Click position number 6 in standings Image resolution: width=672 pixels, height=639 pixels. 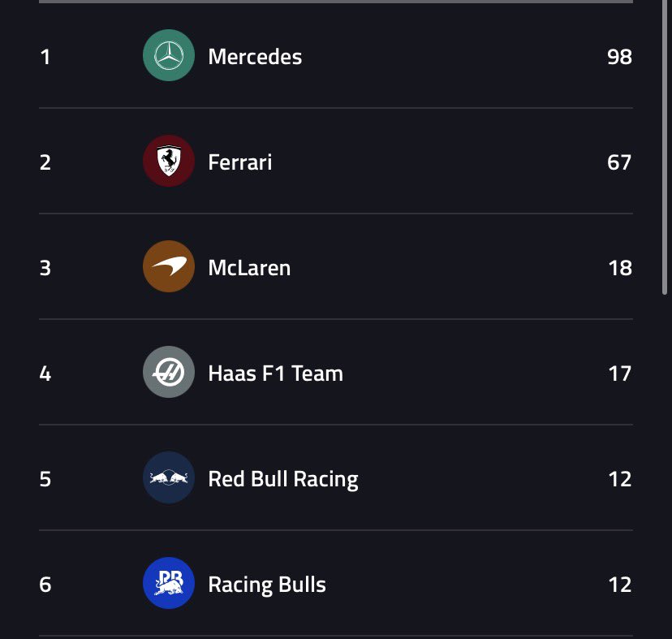pyautogui.click(x=45, y=585)
